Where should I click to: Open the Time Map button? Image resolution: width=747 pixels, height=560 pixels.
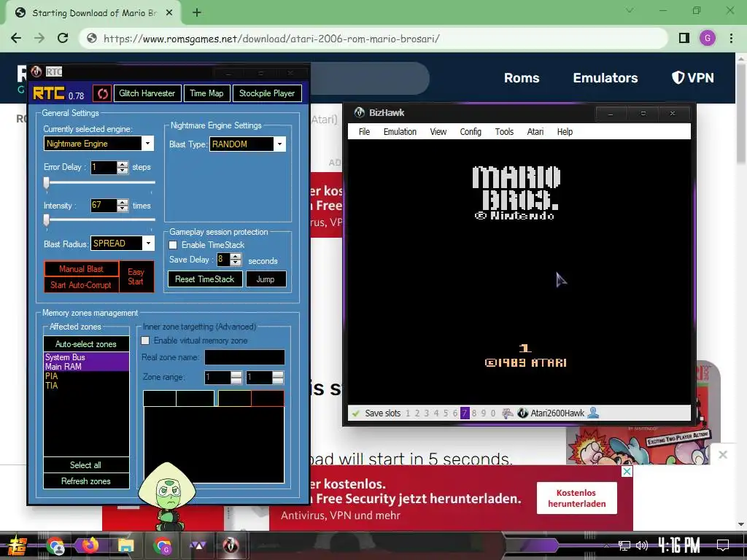coord(206,93)
